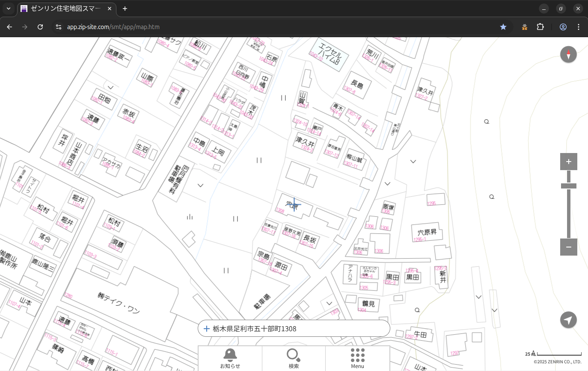
Task: Open the browser extensions puzzle icon
Action: pyautogui.click(x=540, y=27)
